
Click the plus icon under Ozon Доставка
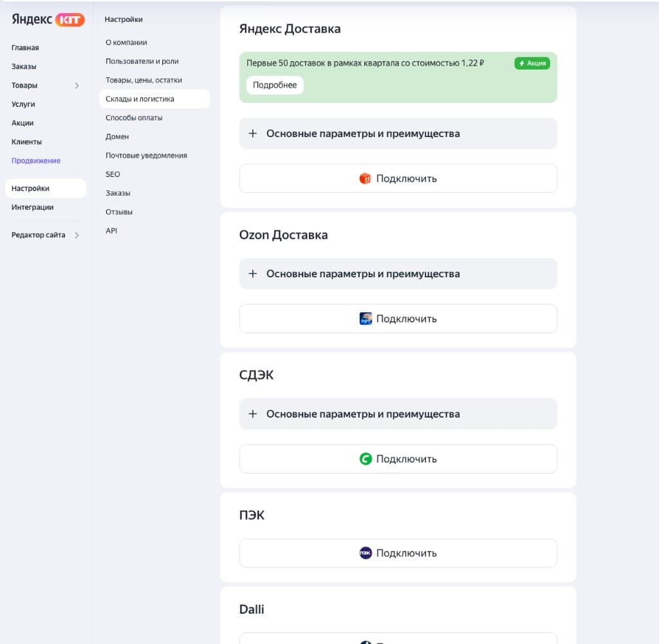[x=252, y=274]
